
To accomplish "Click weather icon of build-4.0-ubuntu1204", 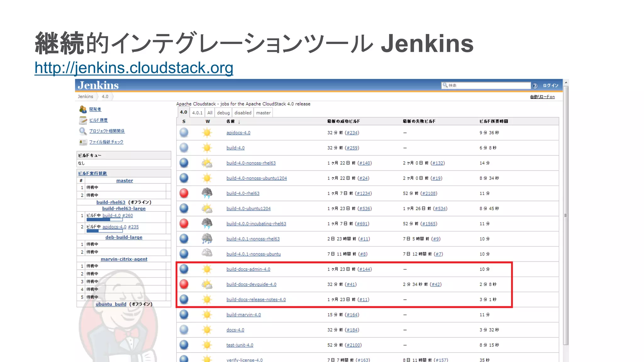I will click(x=207, y=208).
